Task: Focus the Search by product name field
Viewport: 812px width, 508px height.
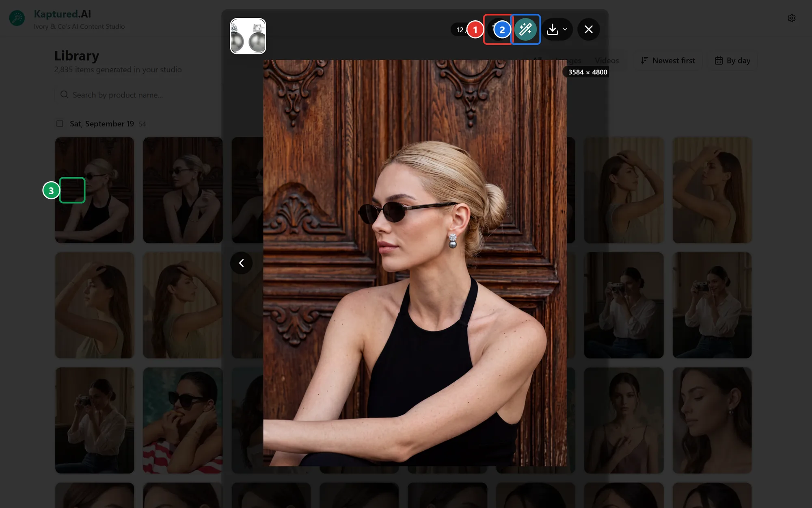Action: tap(138, 95)
